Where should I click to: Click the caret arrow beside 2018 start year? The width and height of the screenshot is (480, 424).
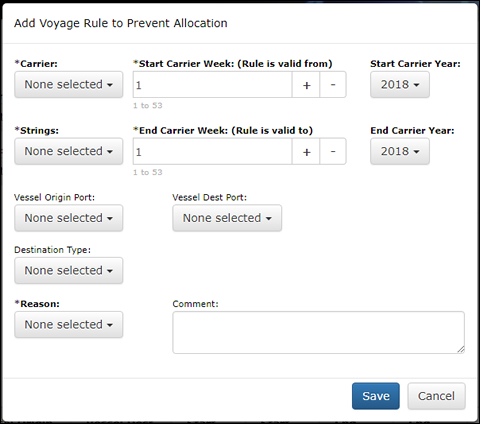pyautogui.click(x=416, y=85)
